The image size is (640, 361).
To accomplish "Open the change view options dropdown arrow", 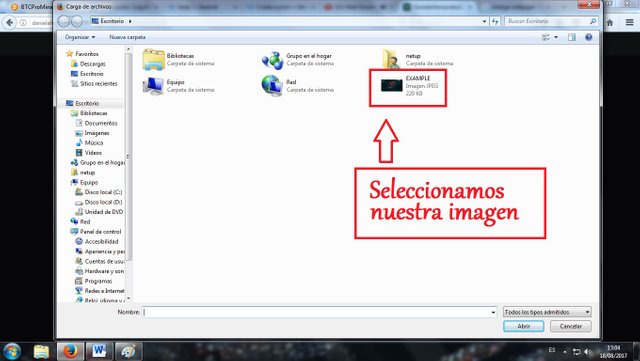I will pyautogui.click(x=556, y=37).
